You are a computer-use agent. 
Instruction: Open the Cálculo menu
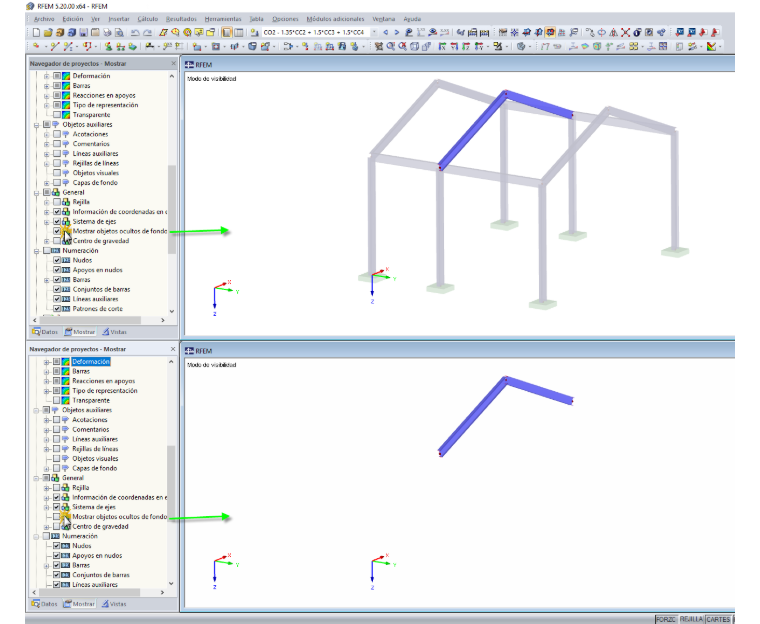pyautogui.click(x=147, y=19)
